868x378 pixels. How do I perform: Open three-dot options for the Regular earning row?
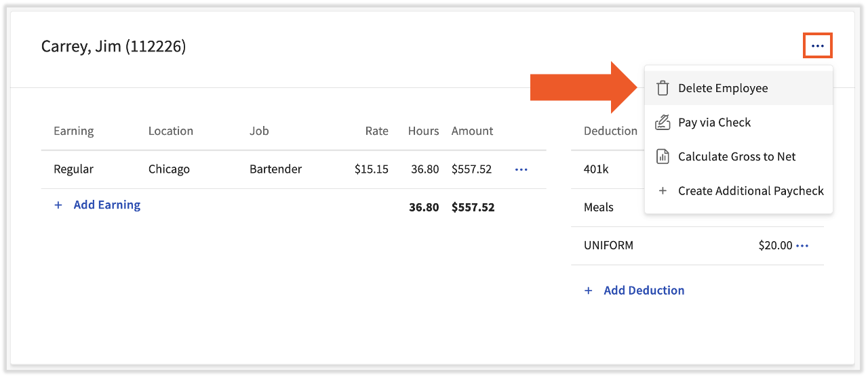click(521, 169)
